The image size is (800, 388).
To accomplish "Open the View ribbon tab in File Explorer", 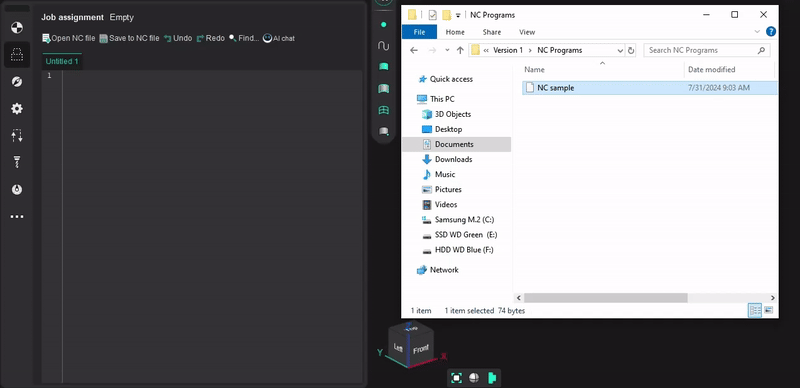I will tap(527, 32).
